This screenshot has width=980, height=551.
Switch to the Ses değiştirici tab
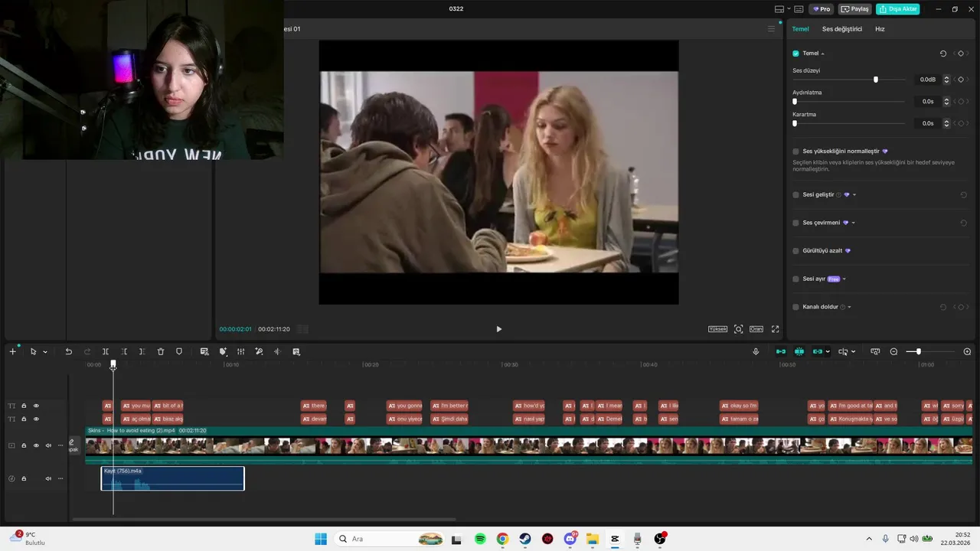click(842, 29)
